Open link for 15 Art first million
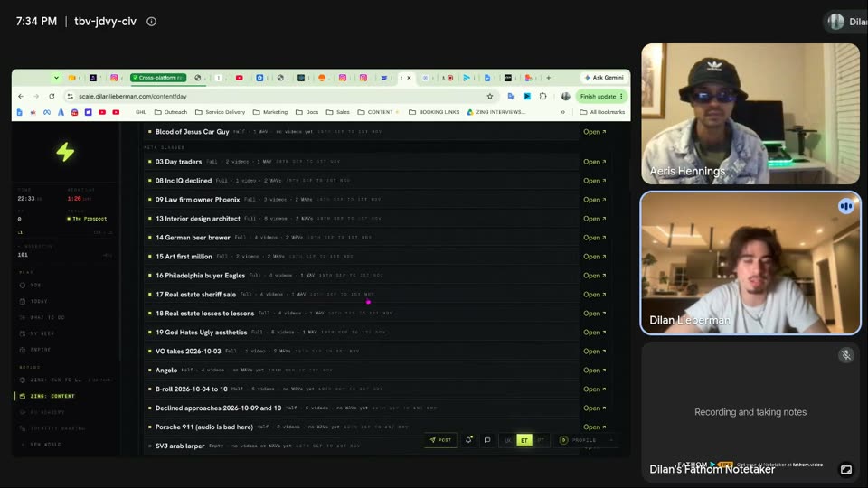 [x=595, y=256]
